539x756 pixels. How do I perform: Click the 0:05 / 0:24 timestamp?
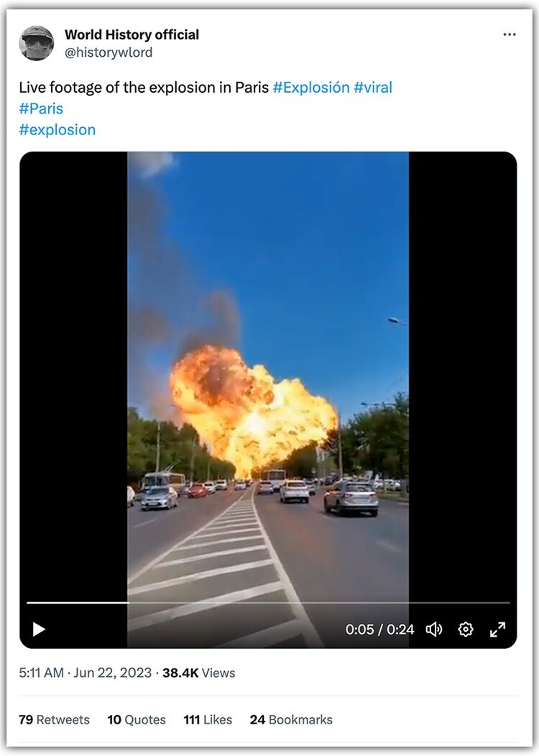379,630
